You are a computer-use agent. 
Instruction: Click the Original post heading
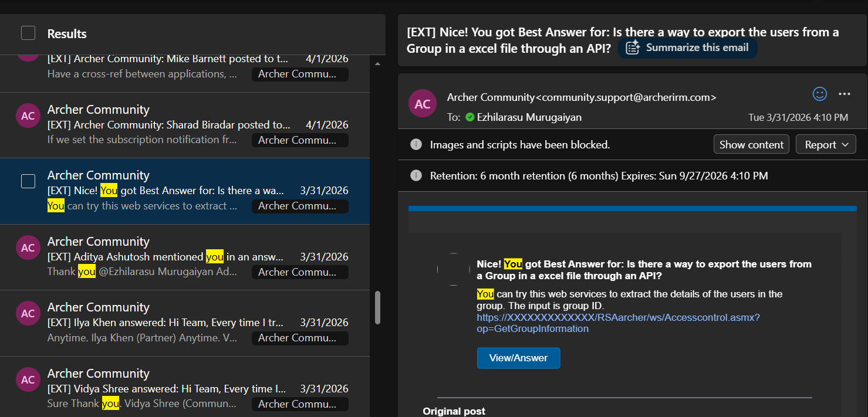pos(454,412)
